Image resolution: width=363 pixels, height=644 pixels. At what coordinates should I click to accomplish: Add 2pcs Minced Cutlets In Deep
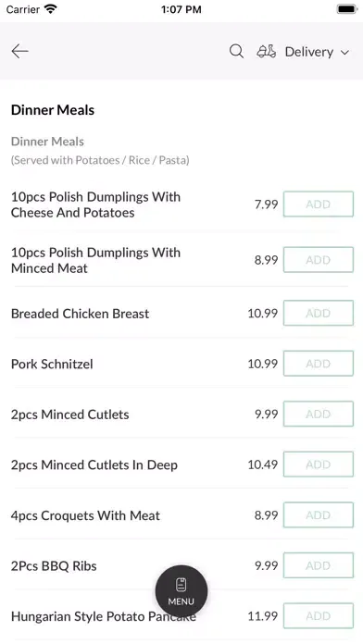point(319,464)
